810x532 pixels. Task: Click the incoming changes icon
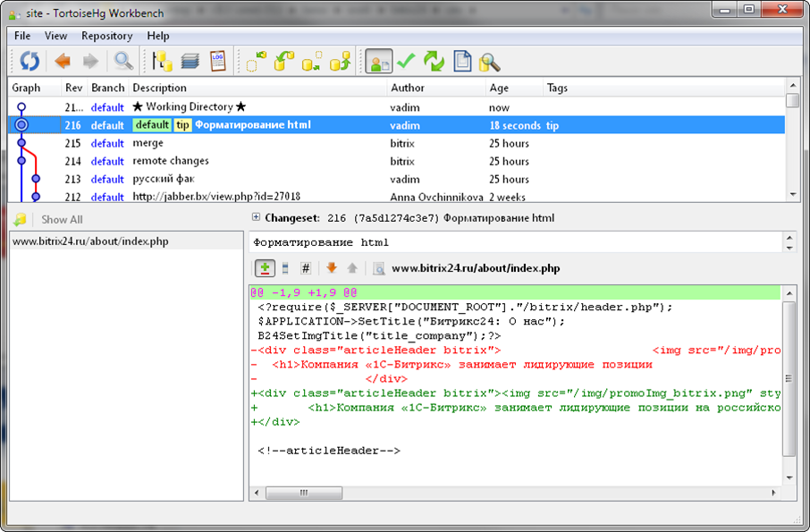click(x=257, y=61)
